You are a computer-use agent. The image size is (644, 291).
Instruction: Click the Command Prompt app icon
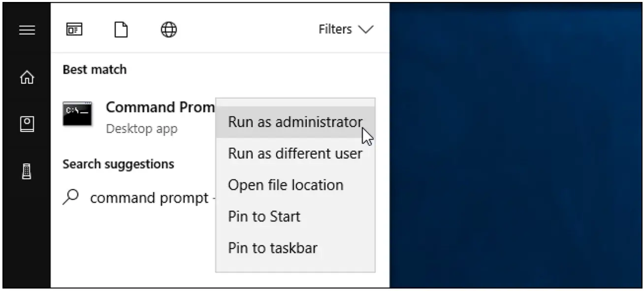click(77, 114)
